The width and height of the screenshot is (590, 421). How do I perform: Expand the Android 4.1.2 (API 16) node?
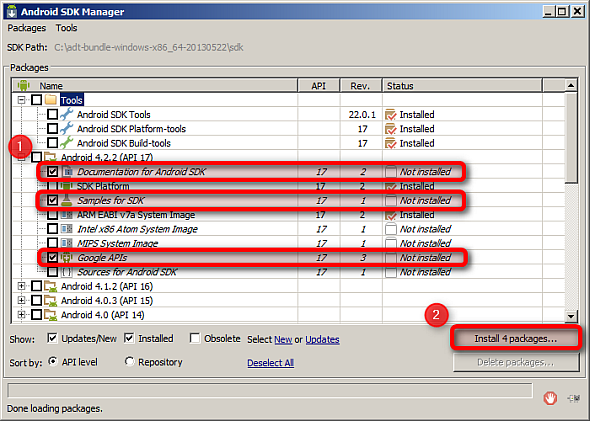pos(21,286)
